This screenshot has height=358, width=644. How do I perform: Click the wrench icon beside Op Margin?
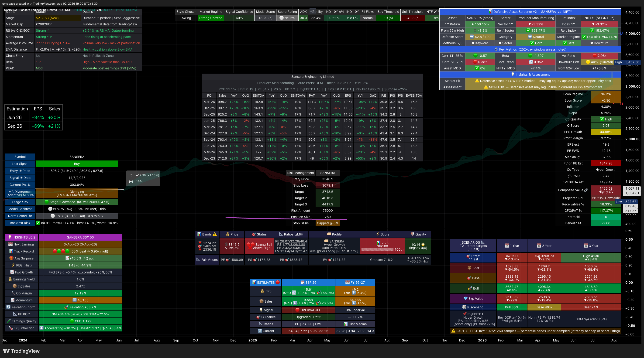click(x=13, y=293)
